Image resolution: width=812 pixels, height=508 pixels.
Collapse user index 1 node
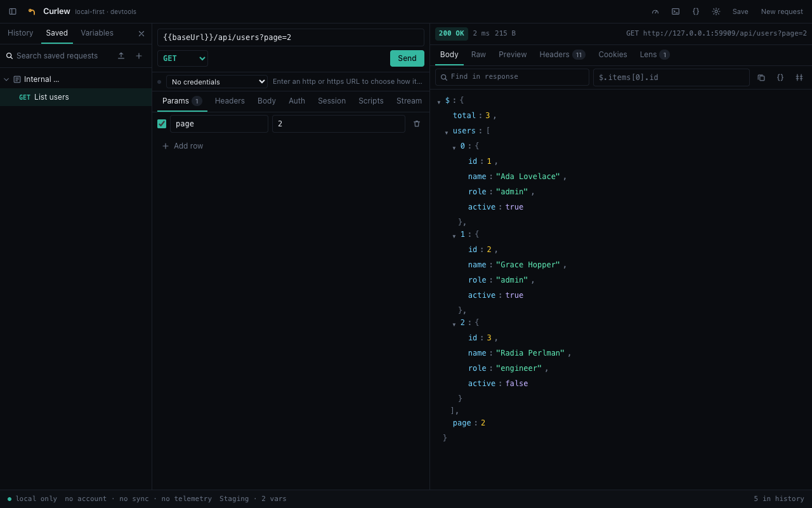(454, 236)
